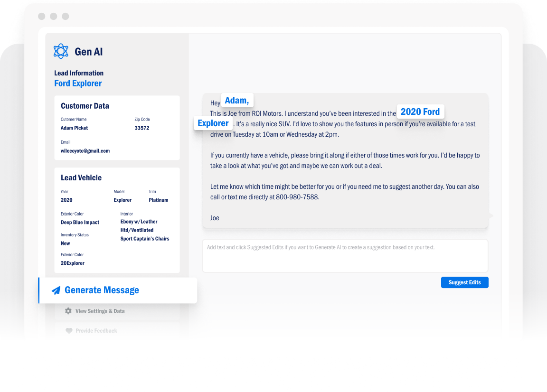This screenshot has height=392, width=547.
Task: Click the highlighted name "Adam," tag
Action: pyautogui.click(x=237, y=101)
